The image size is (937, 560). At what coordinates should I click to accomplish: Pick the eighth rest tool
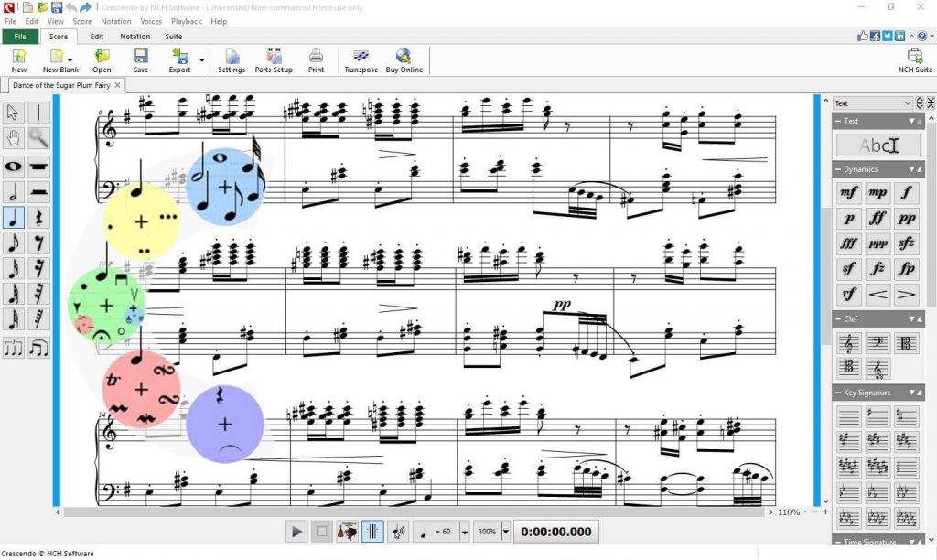[x=38, y=242]
